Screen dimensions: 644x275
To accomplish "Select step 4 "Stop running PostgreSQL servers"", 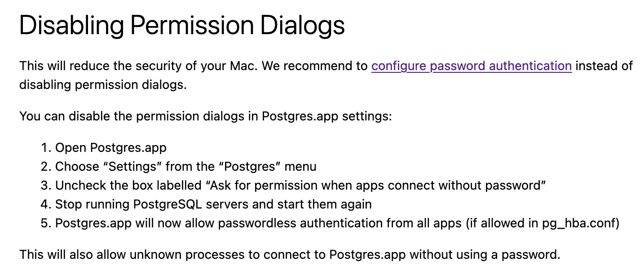I will point(213,204).
